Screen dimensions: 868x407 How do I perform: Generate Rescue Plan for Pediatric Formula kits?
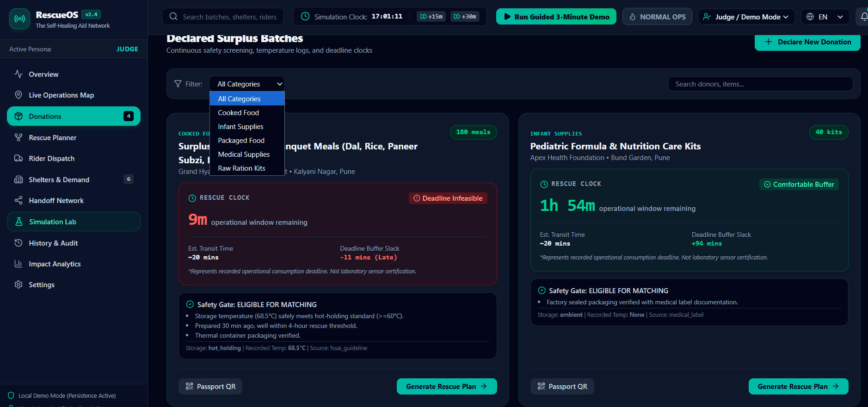click(x=798, y=386)
